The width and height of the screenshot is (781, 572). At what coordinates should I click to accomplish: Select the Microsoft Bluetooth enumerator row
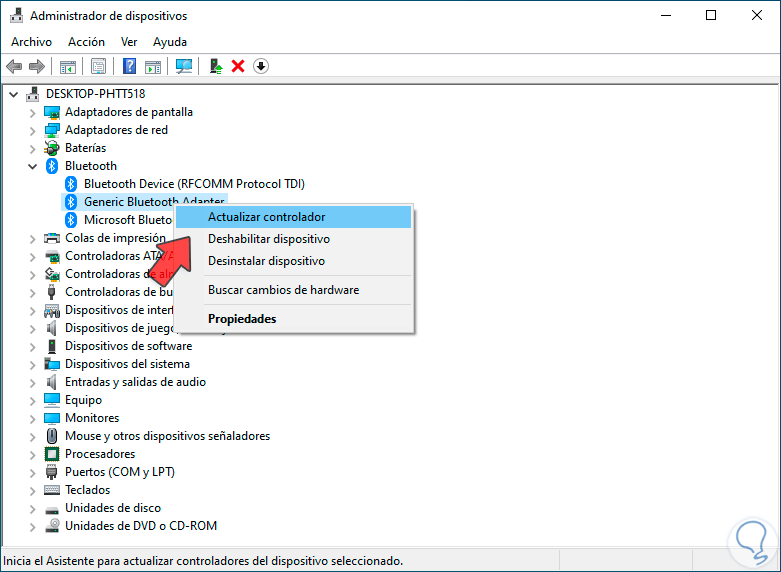pyautogui.click(x=128, y=220)
